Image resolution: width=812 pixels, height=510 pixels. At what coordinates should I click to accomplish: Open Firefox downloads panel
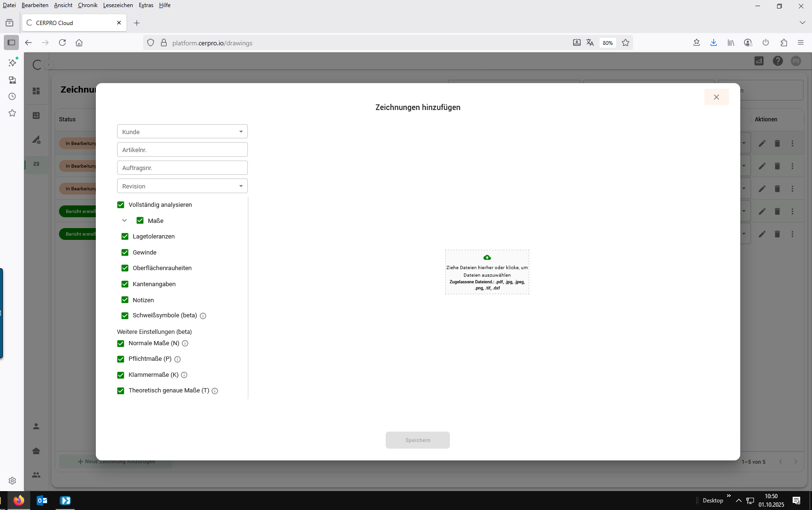point(713,43)
